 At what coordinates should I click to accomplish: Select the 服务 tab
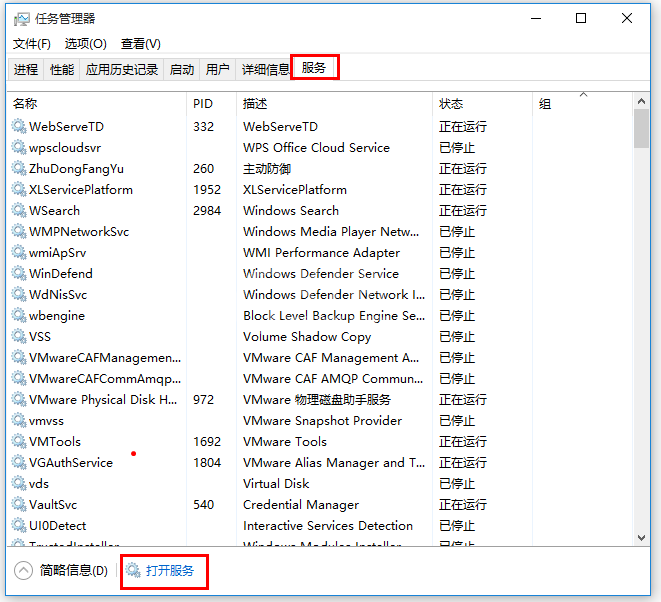coord(314,67)
